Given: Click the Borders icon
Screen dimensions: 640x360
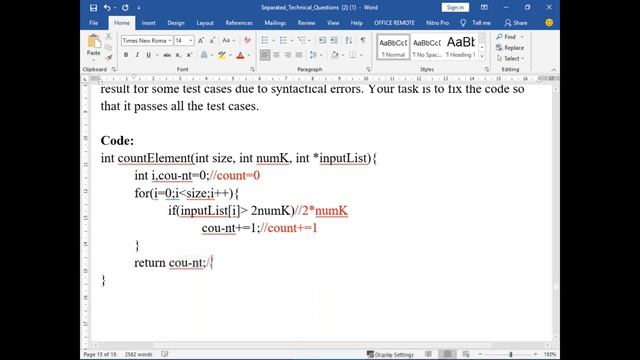Looking at the screenshot, I should click(352, 55).
